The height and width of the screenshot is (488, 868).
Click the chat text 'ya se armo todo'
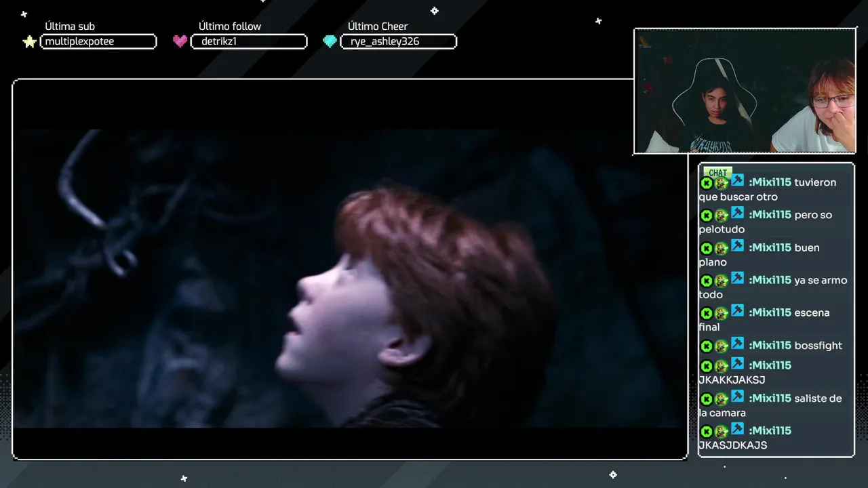click(773, 287)
